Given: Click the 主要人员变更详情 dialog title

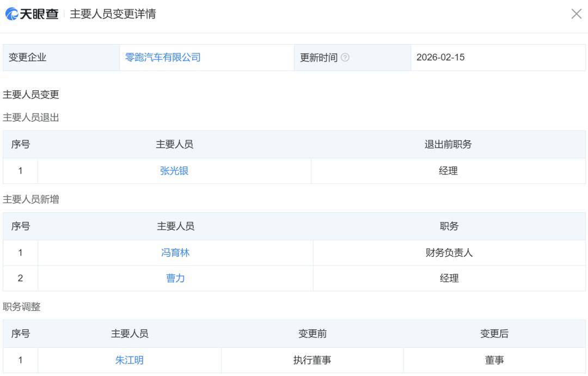Looking at the screenshot, I should tap(113, 15).
